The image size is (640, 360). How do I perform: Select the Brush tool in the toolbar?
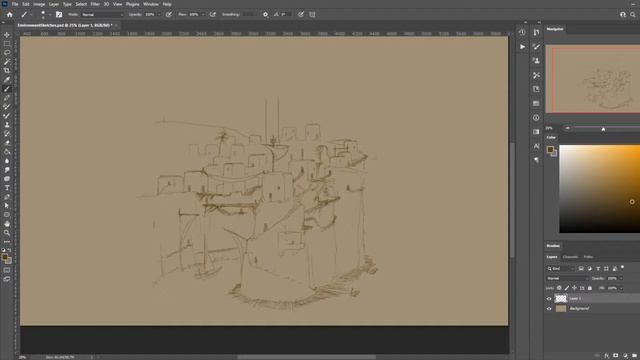pos(7,89)
